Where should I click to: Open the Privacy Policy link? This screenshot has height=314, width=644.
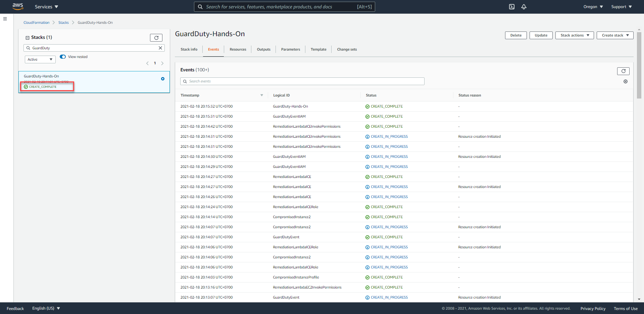coord(593,308)
